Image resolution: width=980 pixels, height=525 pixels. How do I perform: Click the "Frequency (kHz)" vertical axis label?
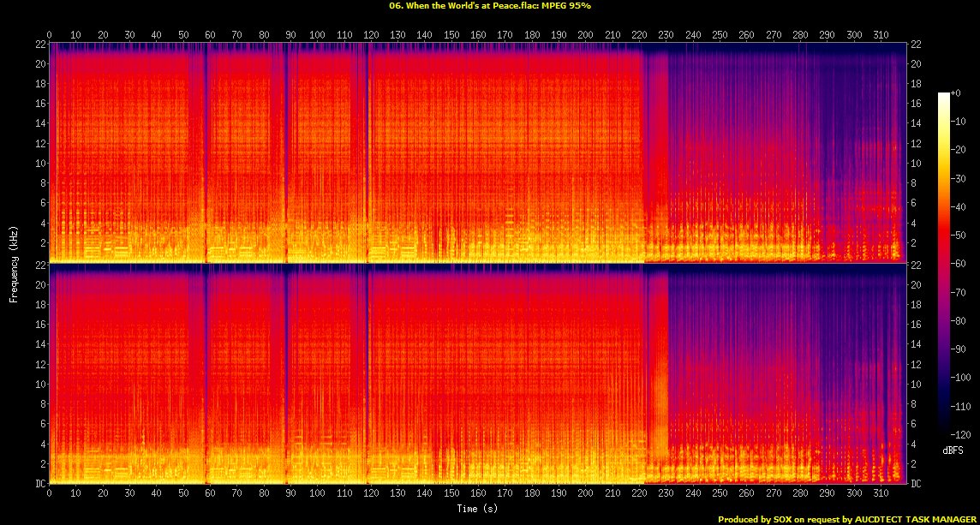click(x=15, y=262)
